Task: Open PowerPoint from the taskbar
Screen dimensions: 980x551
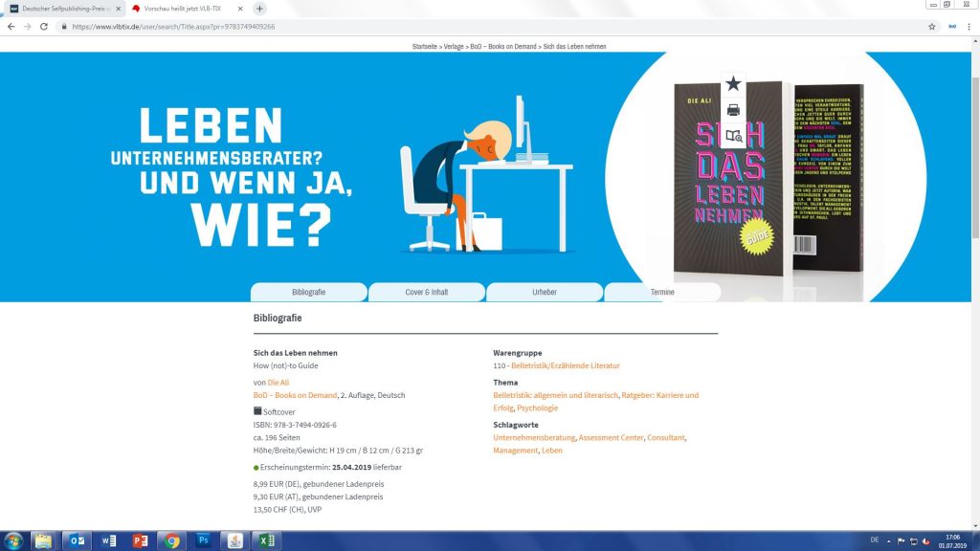Action: 140,541
